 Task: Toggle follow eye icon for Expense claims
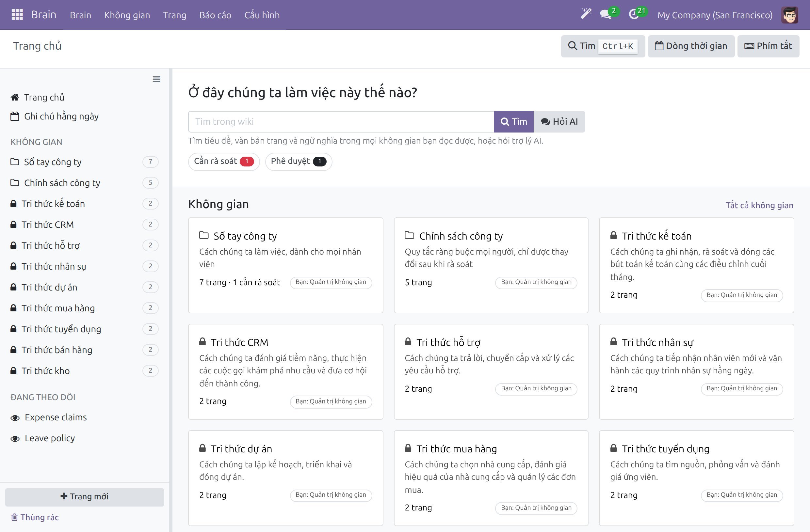pyautogui.click(x=15, y=418)
